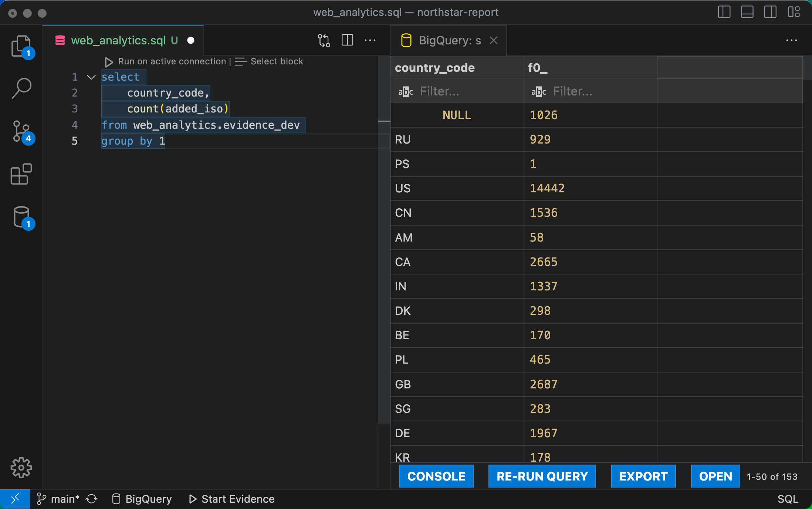Image resolution: width=812 pixels, height=509 pixels.
Task: Open Source Control view with 4 changes
Action: [x=21, y=132]
